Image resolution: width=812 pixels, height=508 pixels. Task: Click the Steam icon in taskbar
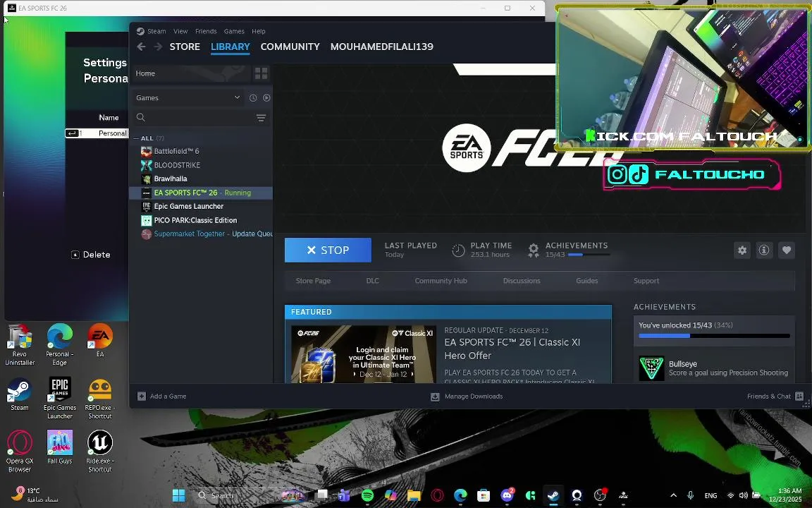(553, 495)
